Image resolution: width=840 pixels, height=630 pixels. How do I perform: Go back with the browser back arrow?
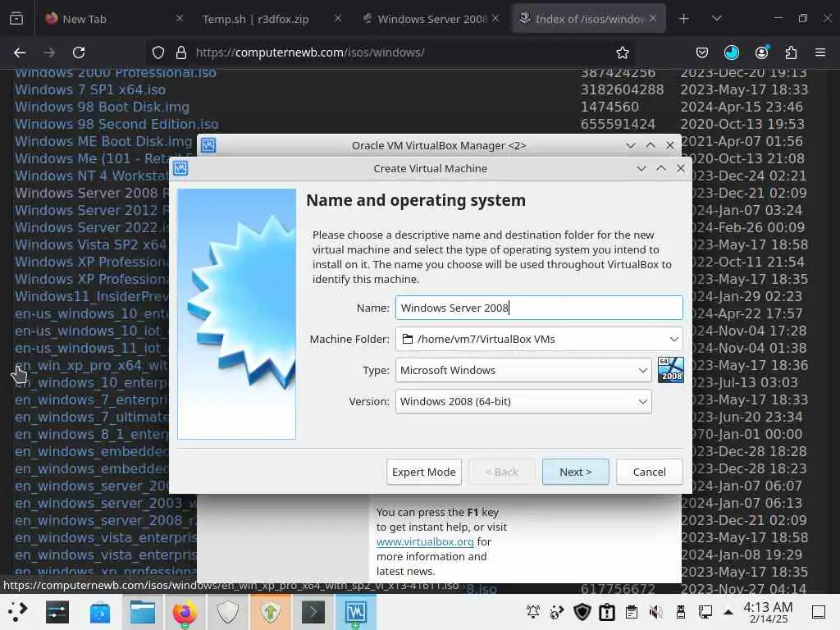(x=20, y=52)
